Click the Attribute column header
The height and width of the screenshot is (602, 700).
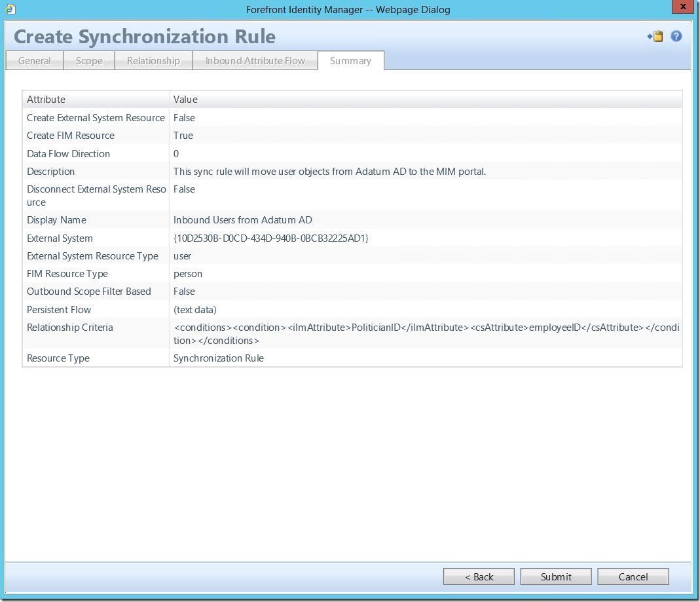46,100
